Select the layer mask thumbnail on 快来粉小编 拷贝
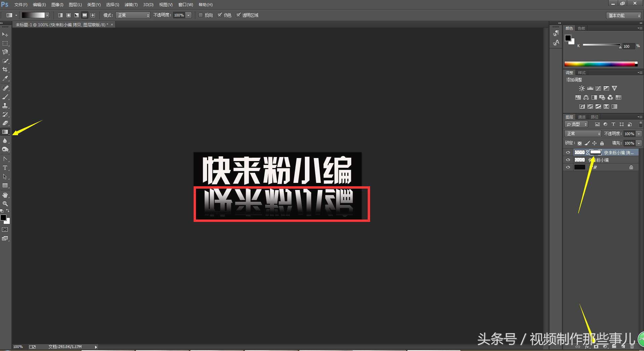Image resolution: width=644 pixels, height=351 pixels. point(595,152)
